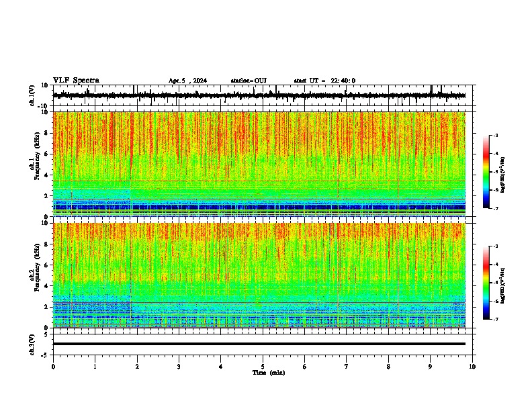
Task: Click the ch.1 color scale bar
Action: [x=486, y=172]
